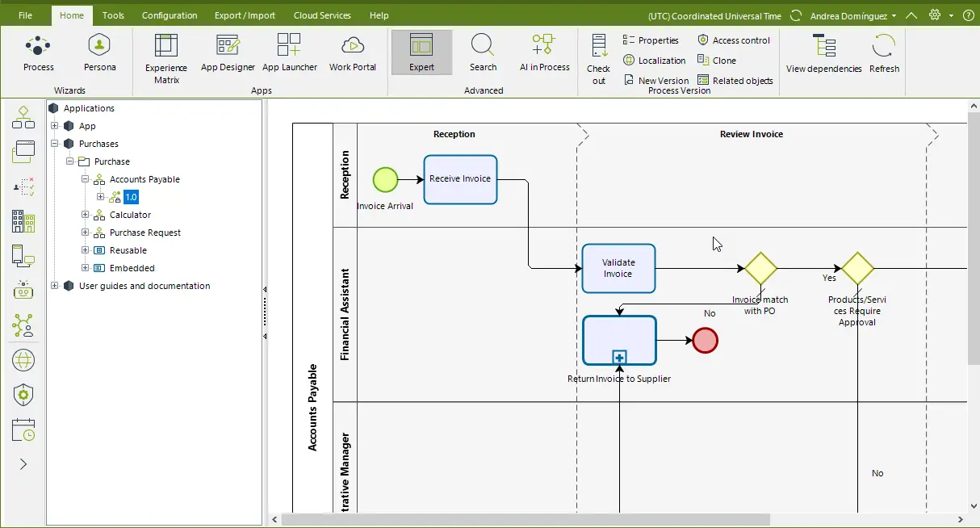980x528 pixels.
Task: Switch to the Tools tab
Action: coord(113,15)
